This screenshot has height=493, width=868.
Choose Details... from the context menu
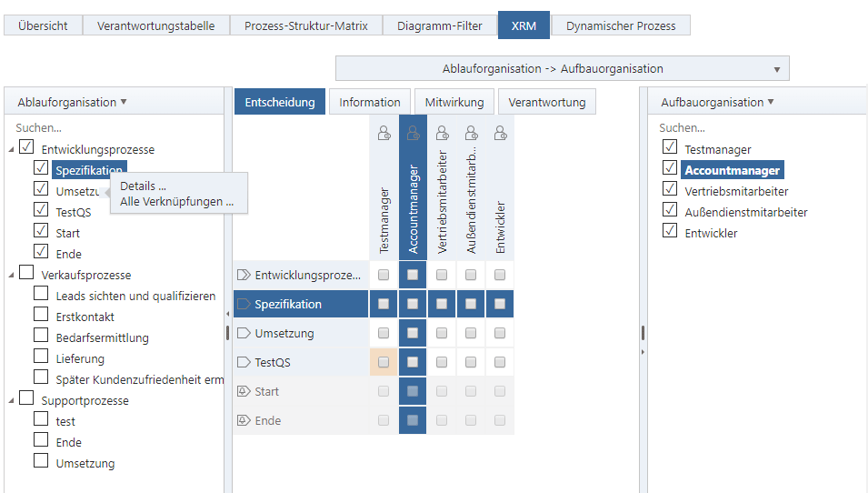click(x=144, y=186)
